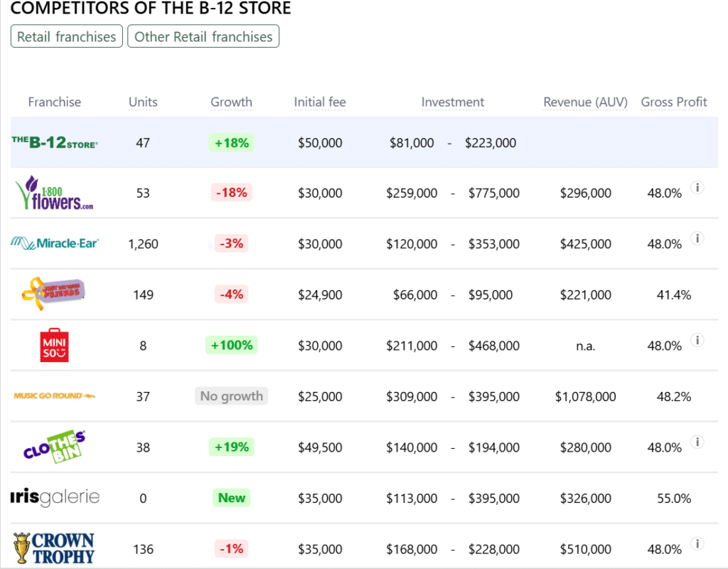
Task: Open the Miracle-Ear franchise logo
Action: 55,243
